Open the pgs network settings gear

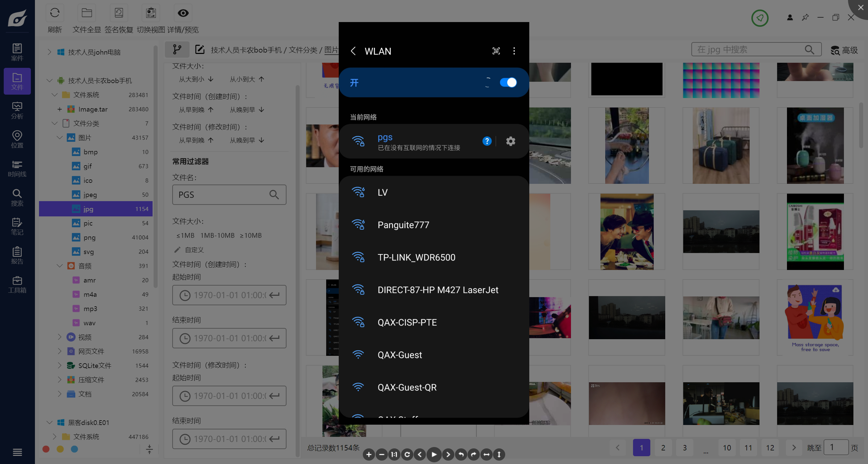[x=511, y=141]
